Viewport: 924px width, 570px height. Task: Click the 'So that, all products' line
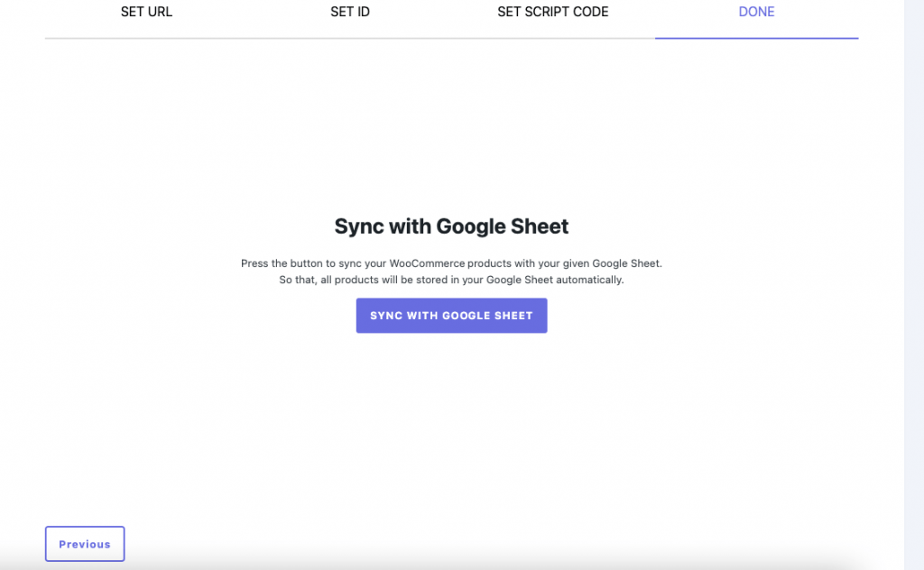[451, 280]
